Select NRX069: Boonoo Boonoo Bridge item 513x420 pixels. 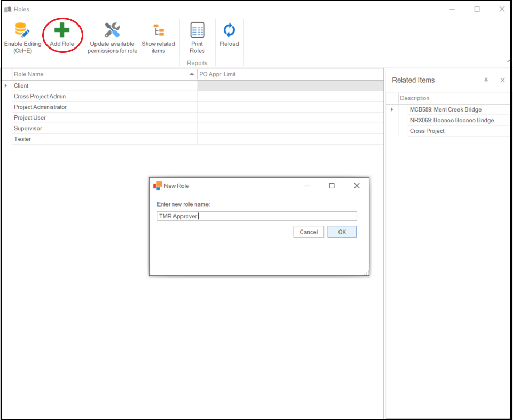click(x=452, y=120)
